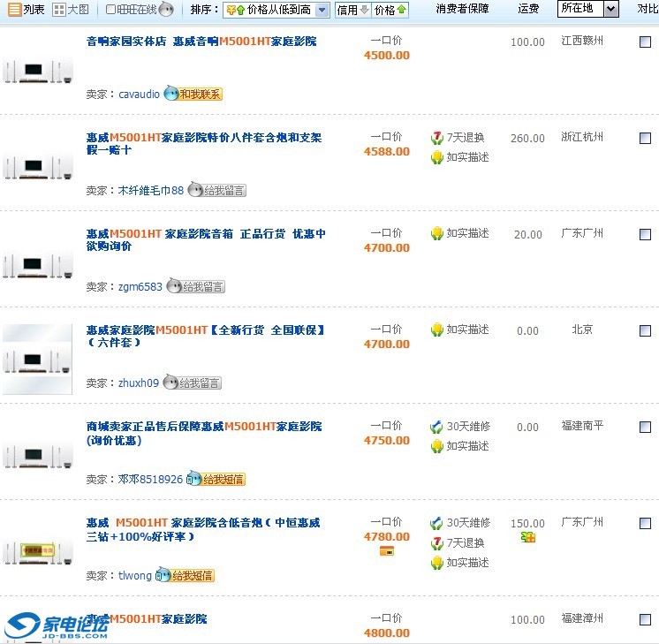Viewport: 659px width, 644px height.
Task: Tick compare checkbox for the 北京 listing
Action: click(x=645, y=330)
